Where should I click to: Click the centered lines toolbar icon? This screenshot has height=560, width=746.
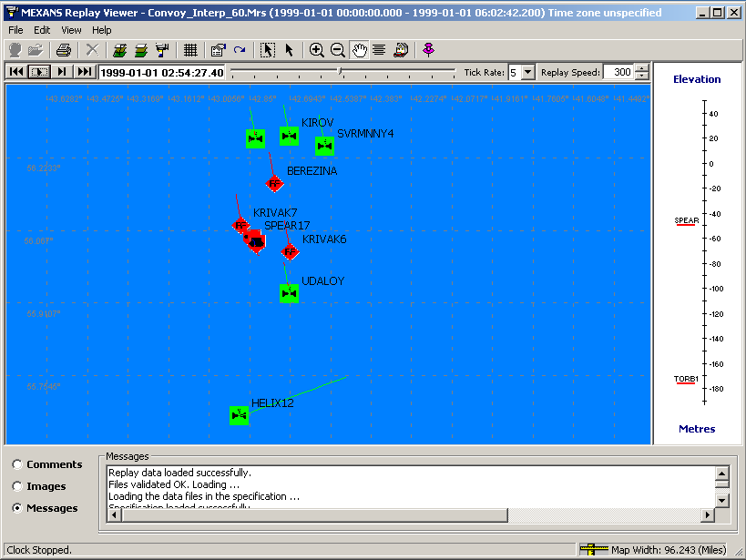point(379,50)
